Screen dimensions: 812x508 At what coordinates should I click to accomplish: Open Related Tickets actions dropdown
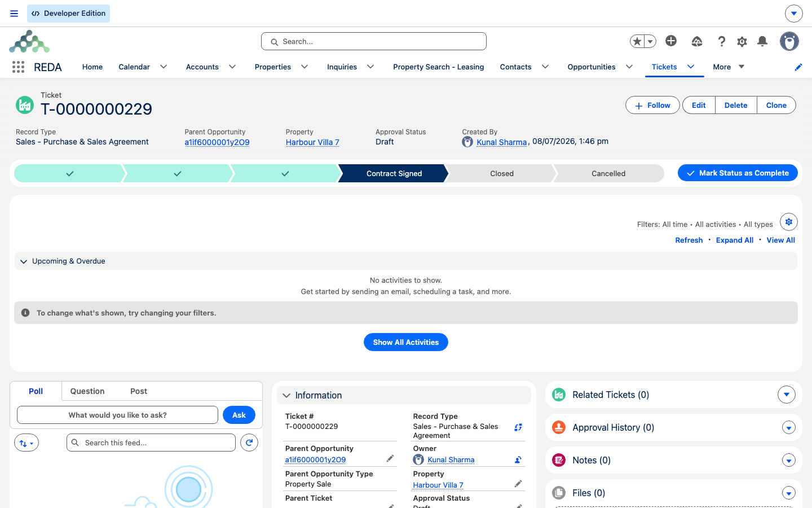pyautogui.click(x=787, y=395)
